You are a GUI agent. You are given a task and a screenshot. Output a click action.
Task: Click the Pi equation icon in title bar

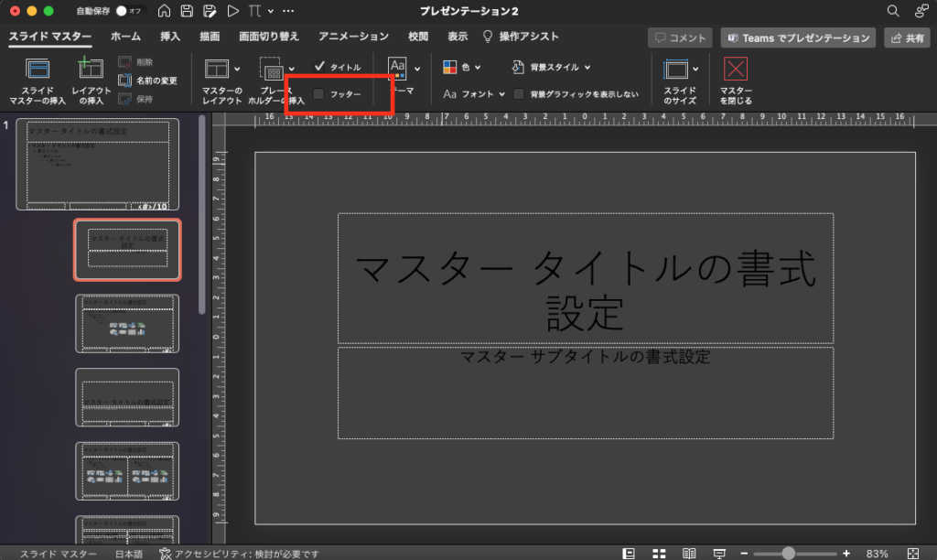point(254,11)
